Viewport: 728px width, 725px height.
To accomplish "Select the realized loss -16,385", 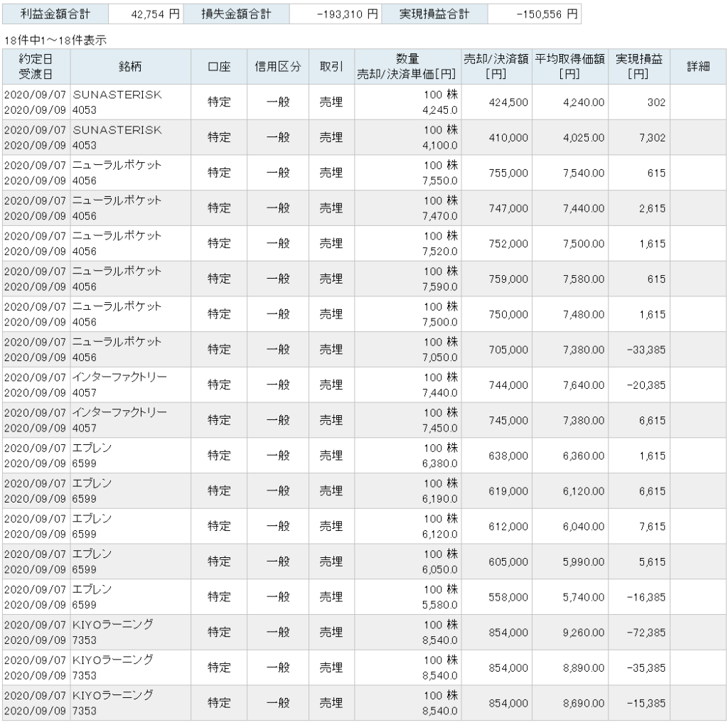I will coord(646,597).
